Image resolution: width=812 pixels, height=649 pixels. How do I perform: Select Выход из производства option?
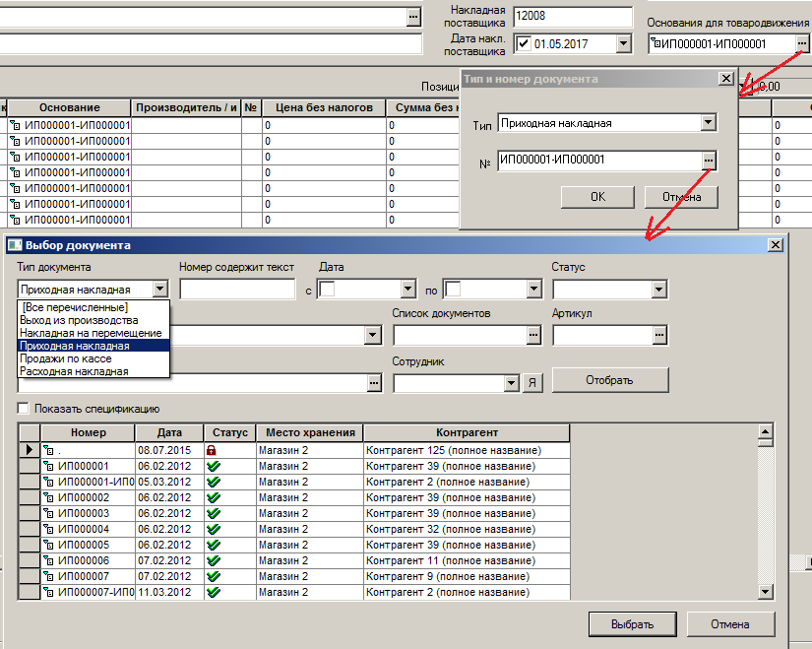tap(94, 320)
